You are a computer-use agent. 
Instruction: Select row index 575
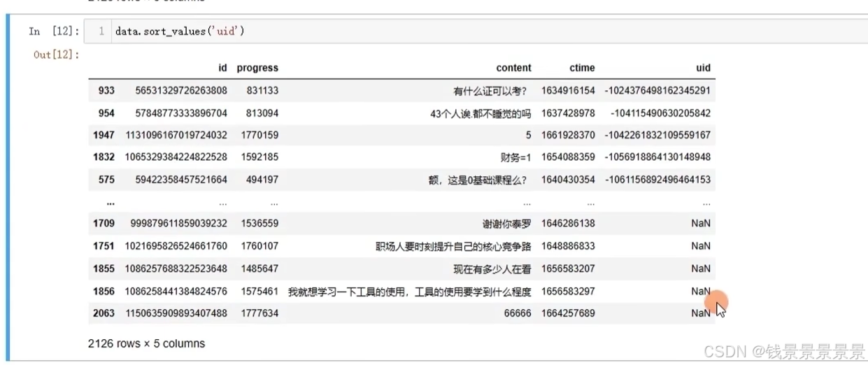point(106,180)
